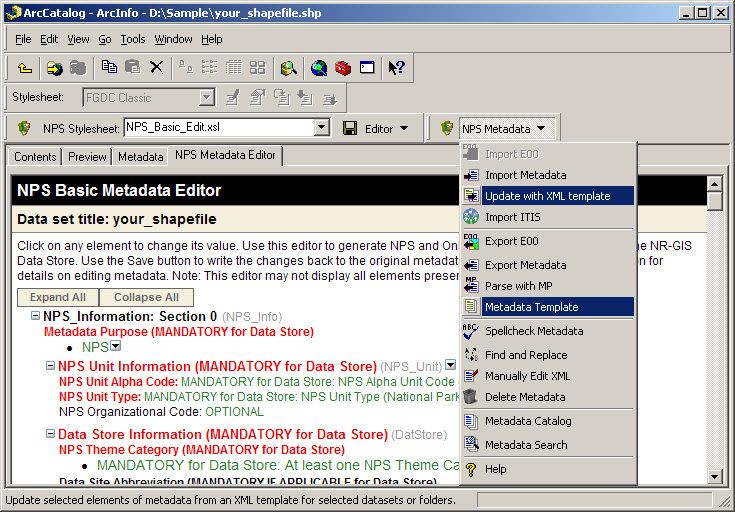Screen dimensions: 735x512
Task: Launch ArcMap globe icon
Action: coord(319,68)
